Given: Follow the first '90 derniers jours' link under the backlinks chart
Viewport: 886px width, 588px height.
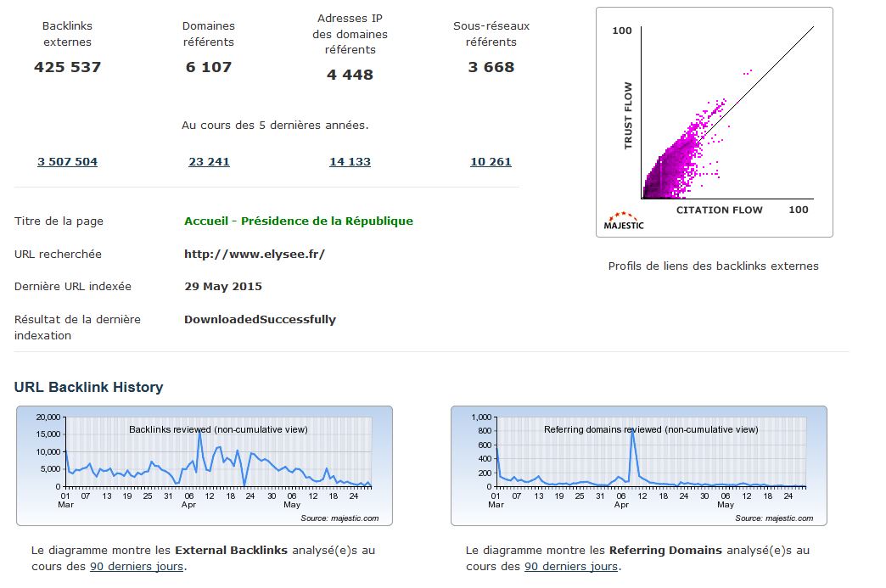Looking at the screenshot, I should click(137, 566).
